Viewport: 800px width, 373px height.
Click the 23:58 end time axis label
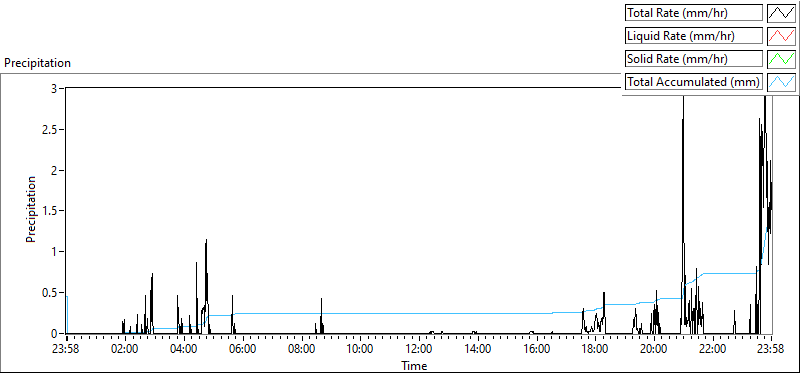point(771,350)
